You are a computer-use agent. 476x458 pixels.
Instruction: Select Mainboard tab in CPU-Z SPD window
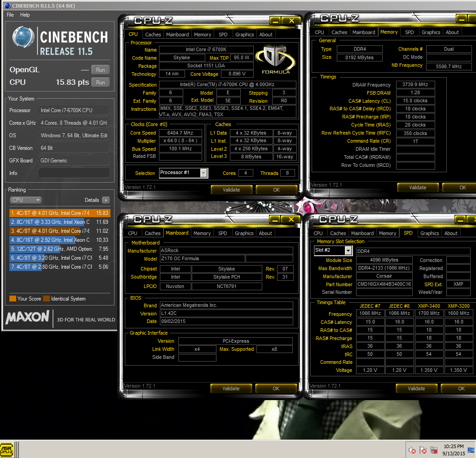click(362, 233)
